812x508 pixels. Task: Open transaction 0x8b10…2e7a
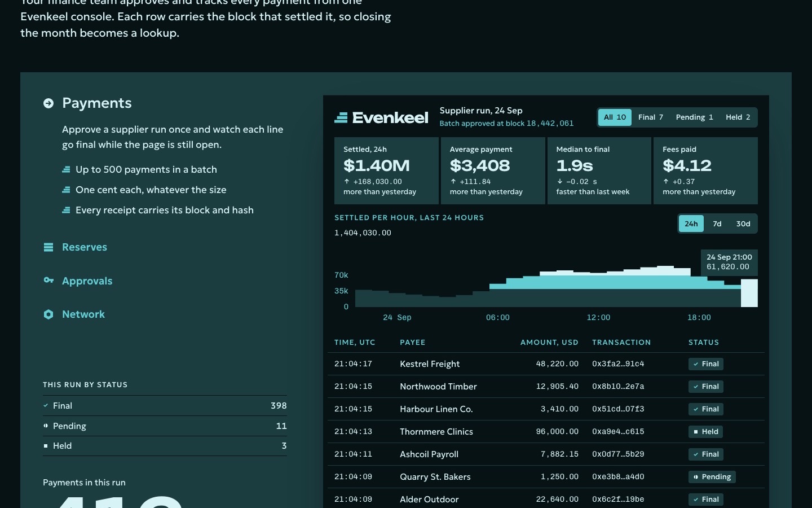tap(618, 387)
